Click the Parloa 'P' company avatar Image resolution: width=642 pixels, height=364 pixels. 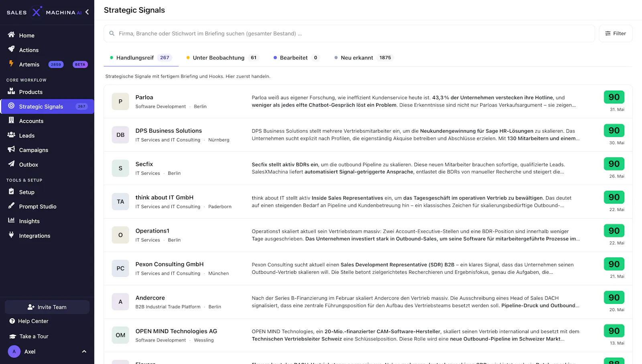click(x=120, y=102)
